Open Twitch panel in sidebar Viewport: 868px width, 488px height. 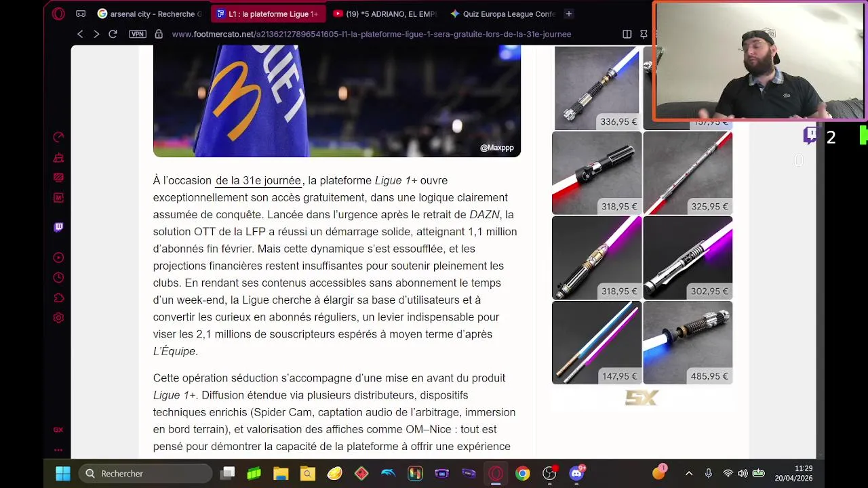58,227
